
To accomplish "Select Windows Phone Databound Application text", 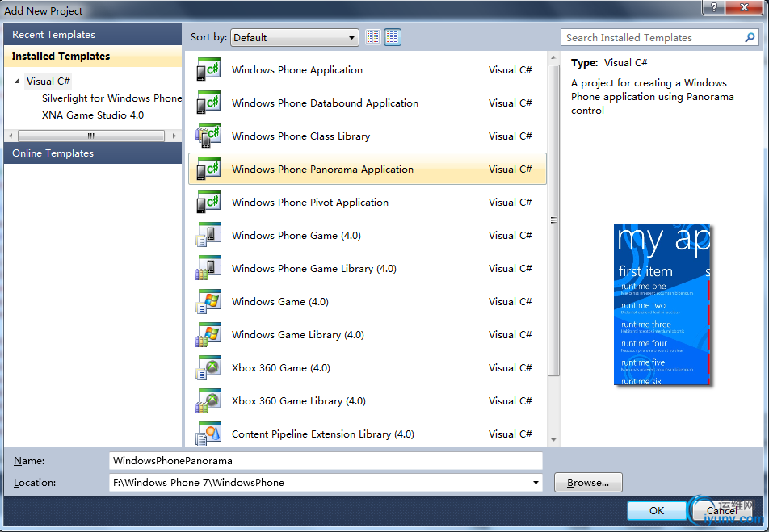I will pos(326,103).
